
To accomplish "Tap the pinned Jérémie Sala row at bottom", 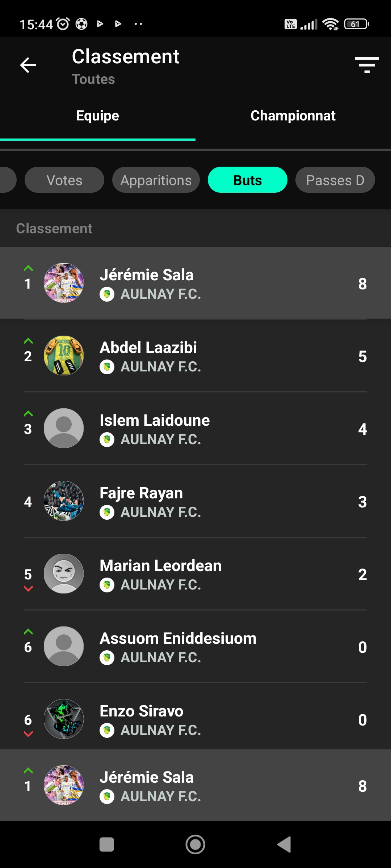I will (x=195, y=785).
